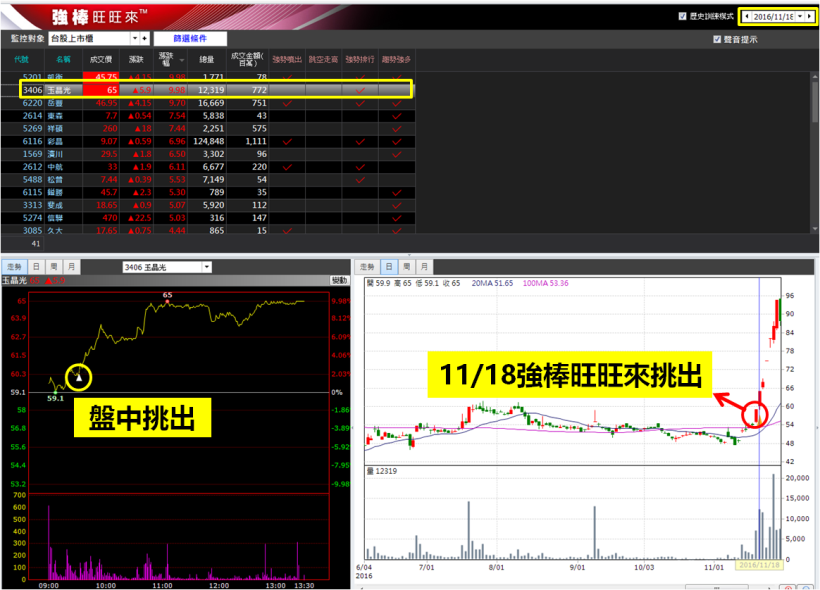The height and width of the screenshot is (590, 820).
Task: Click the 強勢排行 checkmark in row 6116
Action: click(x=360, y=141)
